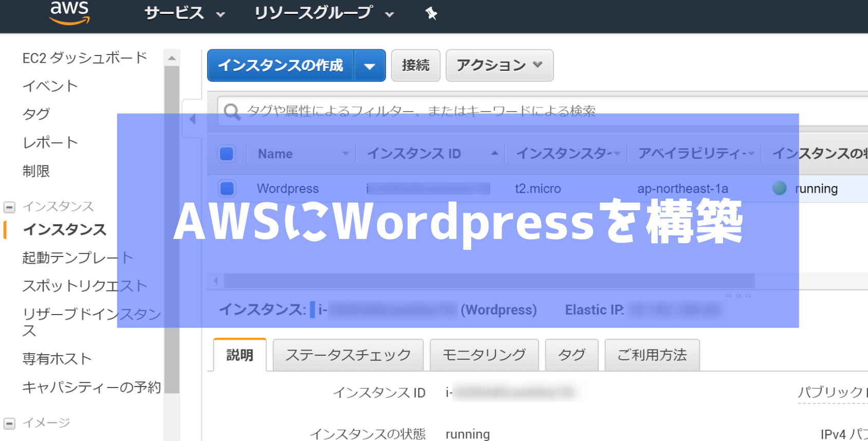This screenshot has height=441, width=868.
Task: Click the pin shortcut icon in header
Action: (431, 14)
